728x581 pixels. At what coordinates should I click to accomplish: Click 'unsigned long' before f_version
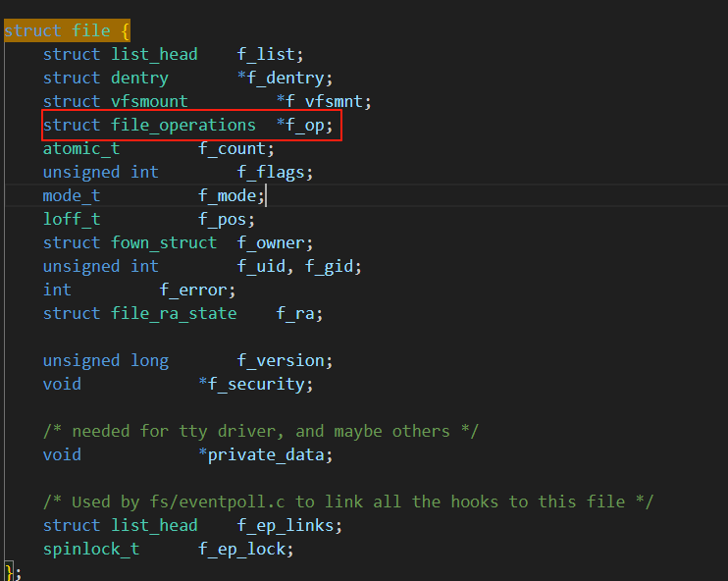coord(106,360)
